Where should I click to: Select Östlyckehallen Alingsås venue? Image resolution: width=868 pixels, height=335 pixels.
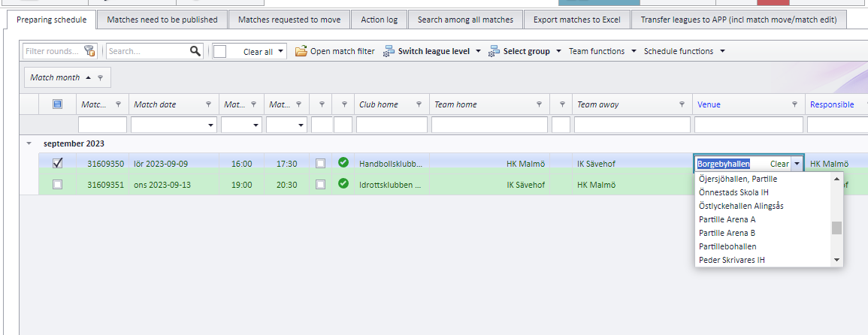pos(762,206)
